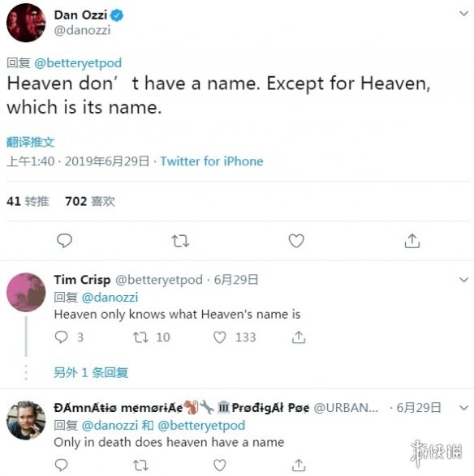Reply to Tim Crisp's tweet

tap(61, 337)
